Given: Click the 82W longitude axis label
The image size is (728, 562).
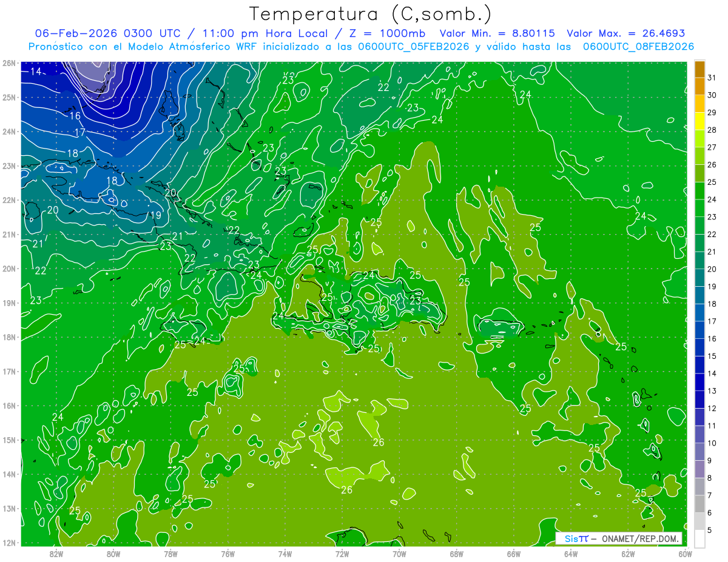Looking at the screenshot, I should pos(56,554).
